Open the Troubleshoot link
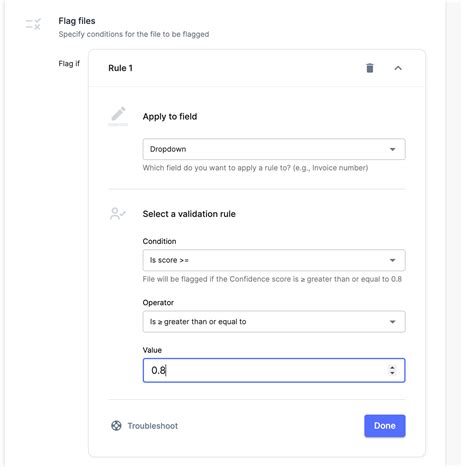 153,426
